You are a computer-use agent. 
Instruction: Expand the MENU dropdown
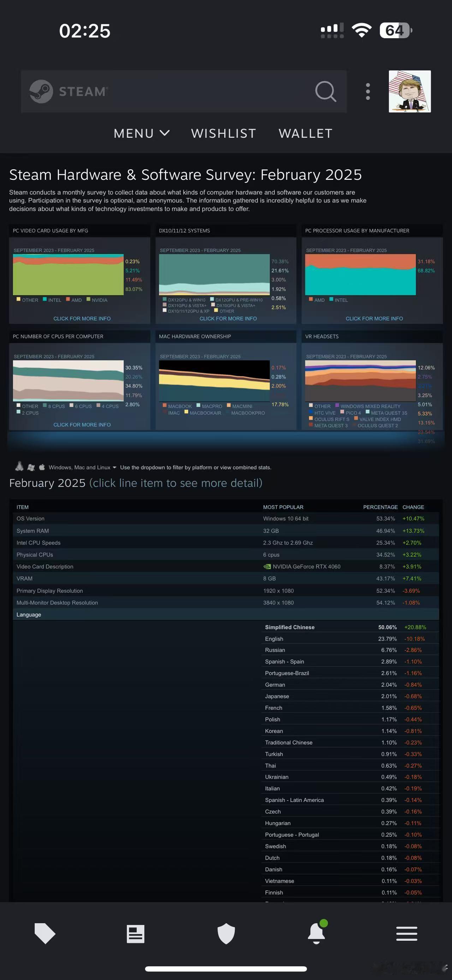[x=141, y=134]
